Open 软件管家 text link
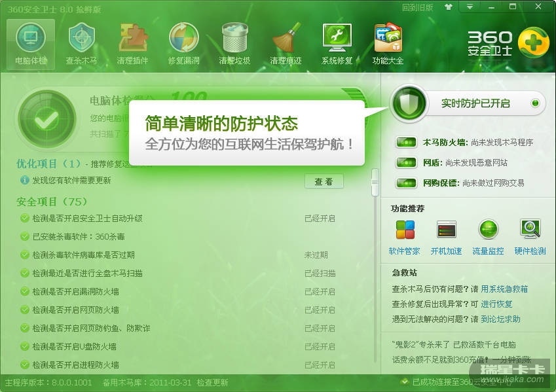 tap(405, 251)
